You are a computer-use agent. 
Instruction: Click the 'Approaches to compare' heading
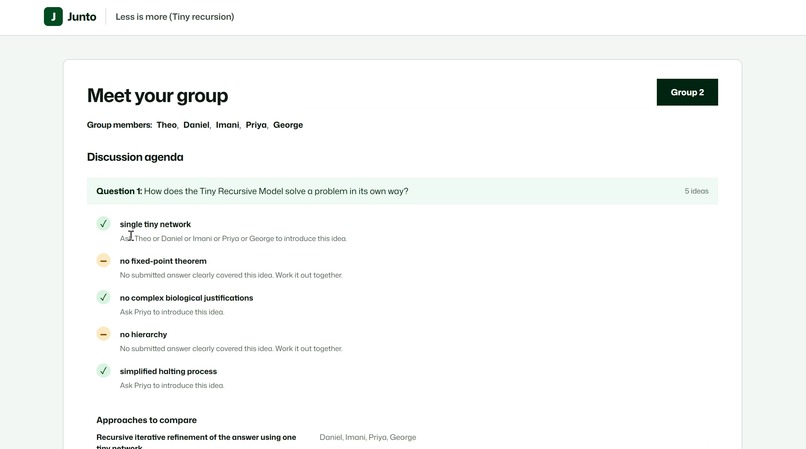[x=146, y=420]
